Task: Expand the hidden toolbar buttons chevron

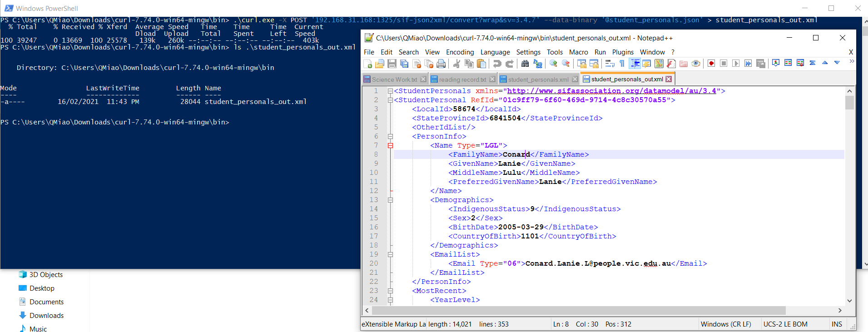Action: (x=852, y=61)
